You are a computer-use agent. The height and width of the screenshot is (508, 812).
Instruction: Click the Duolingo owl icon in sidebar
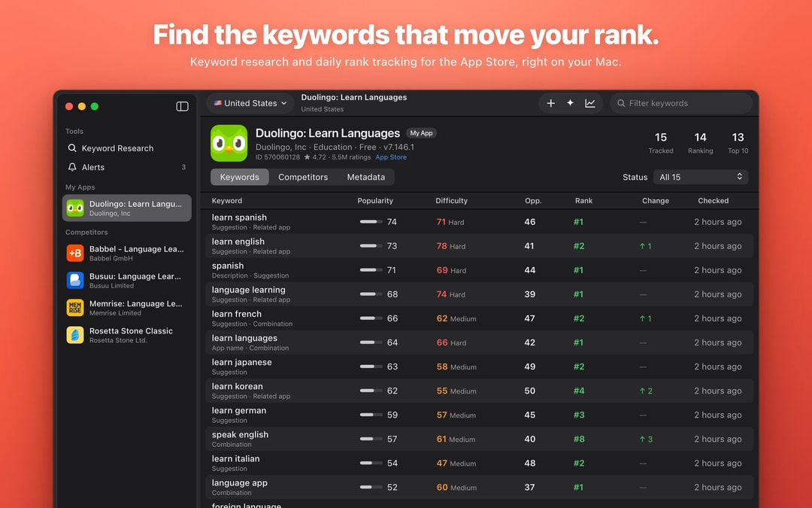coord(75,208)
